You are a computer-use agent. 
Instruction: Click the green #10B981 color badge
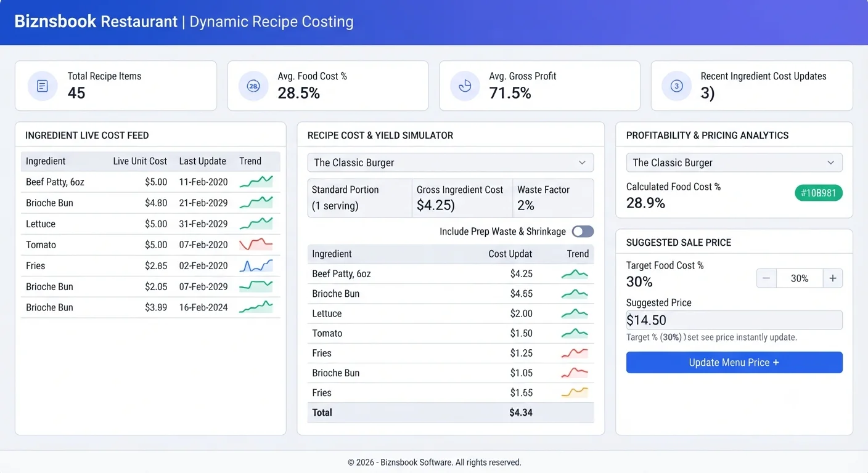click(x=819, y=193)
